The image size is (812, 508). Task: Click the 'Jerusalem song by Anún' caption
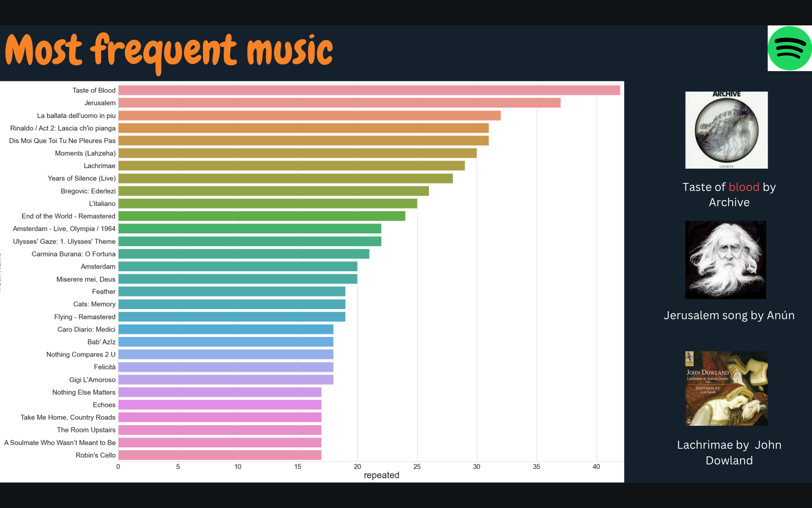coord(729,315)
